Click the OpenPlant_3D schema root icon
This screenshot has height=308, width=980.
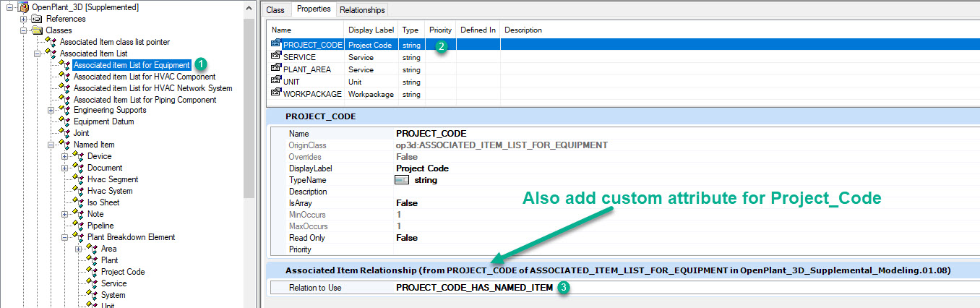click(23, 7)
